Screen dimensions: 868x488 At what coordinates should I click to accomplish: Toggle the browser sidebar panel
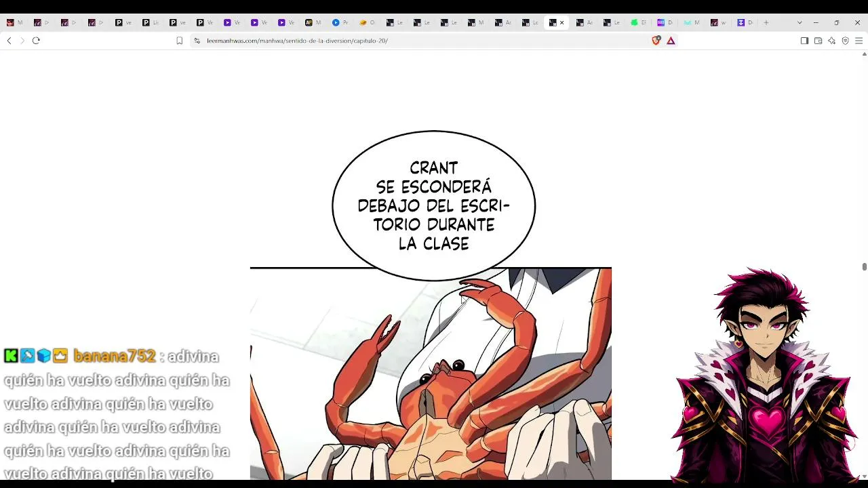[x=804, y=41]
